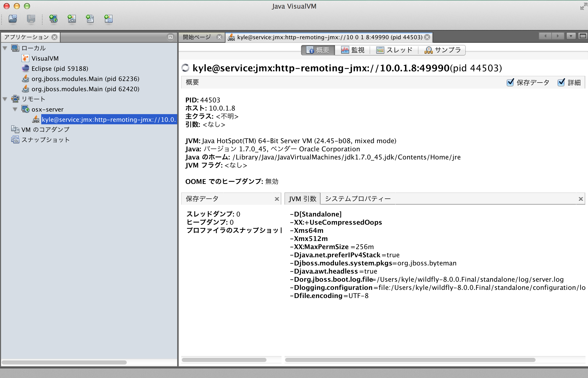Image resolution: width=588 pixels, height=378 pixels.
Task: Click the Load snapshot toolbar icon
Action: pos(13,19)
